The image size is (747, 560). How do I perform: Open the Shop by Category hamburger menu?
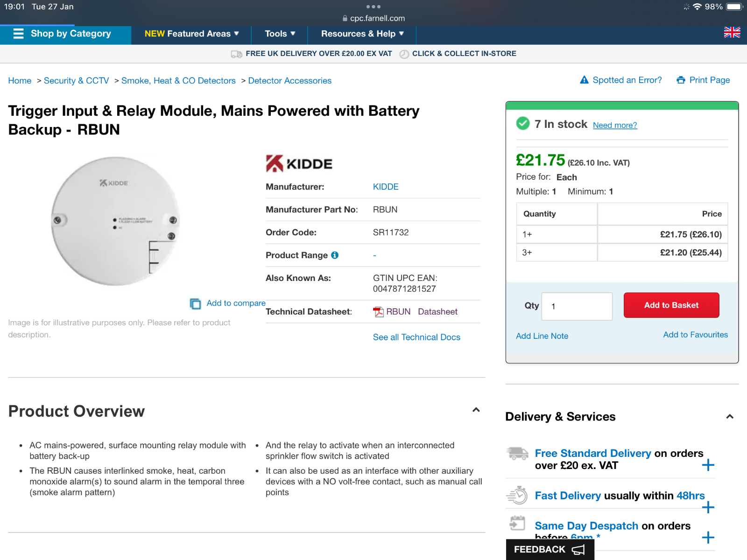click(18, 34)
